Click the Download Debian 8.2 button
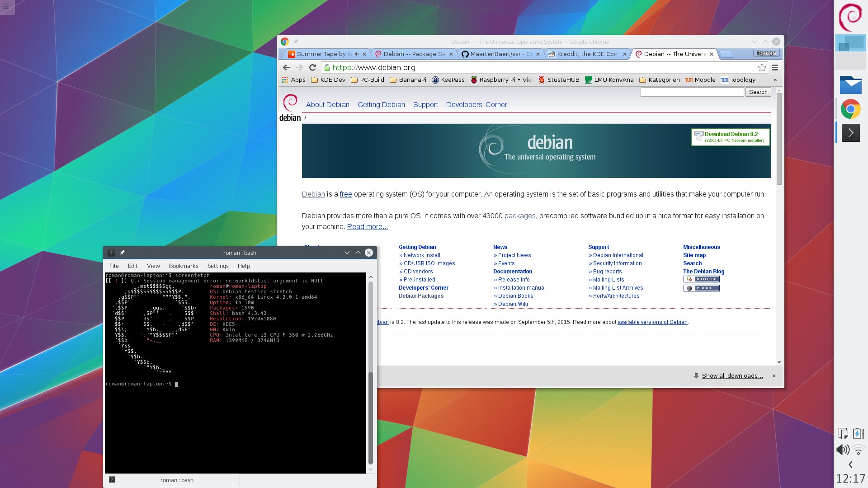868x488 pixels. (731, 137)
